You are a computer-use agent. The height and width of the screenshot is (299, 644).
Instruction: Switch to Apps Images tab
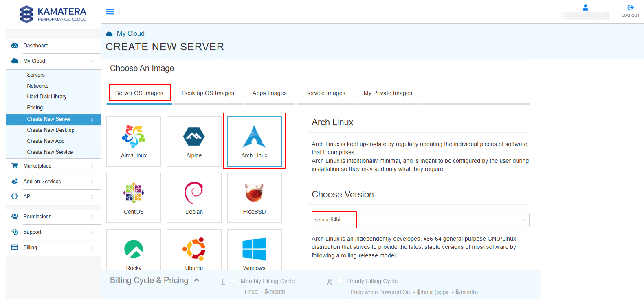269,93
